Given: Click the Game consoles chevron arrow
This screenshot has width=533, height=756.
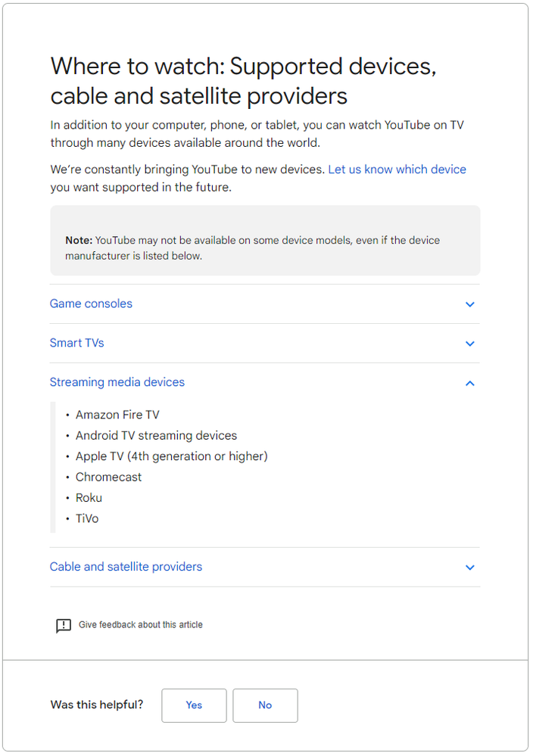Looking at the screenshot, I should [469, 304].
